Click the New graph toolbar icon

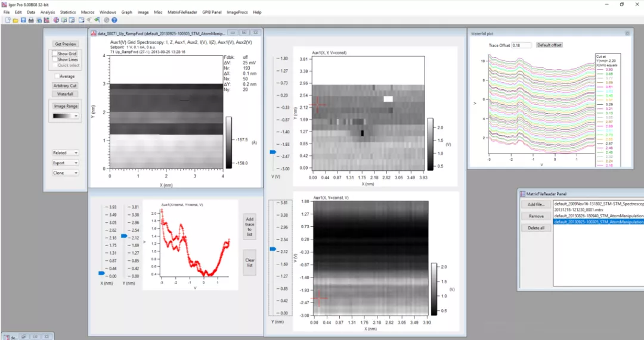pos(47,20)
